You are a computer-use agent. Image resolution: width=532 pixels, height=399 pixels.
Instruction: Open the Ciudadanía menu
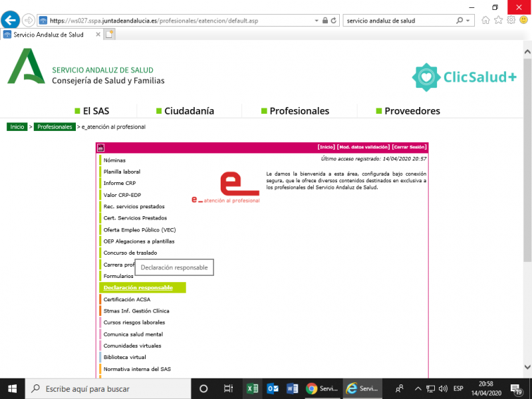point(185,111)
